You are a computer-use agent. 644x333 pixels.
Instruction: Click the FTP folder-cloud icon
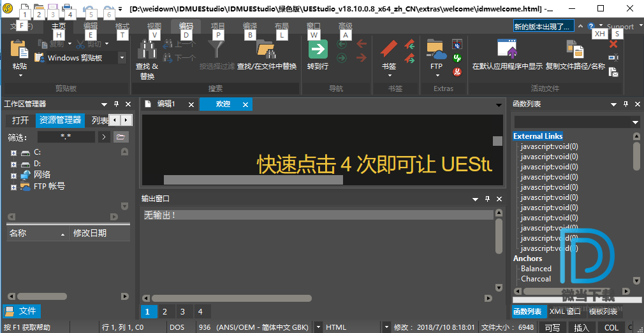436,49
